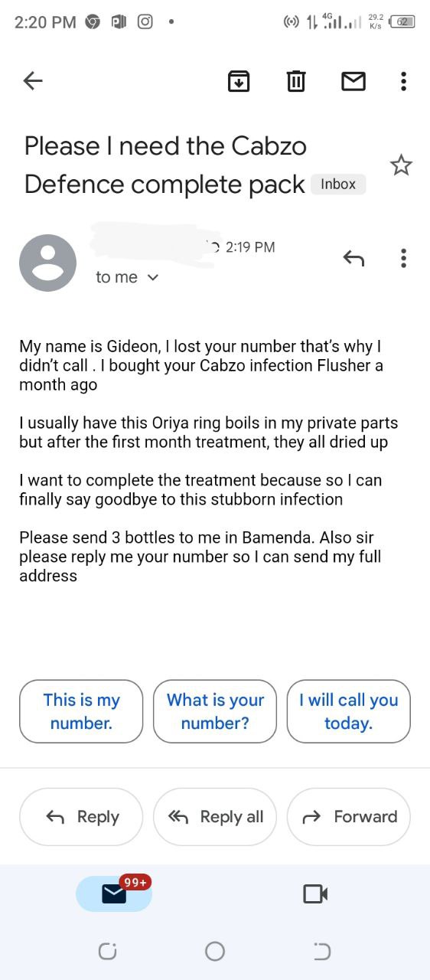Mark email as unread via envelope icon
Screen dimensions: 430x980
coord(353,80)
